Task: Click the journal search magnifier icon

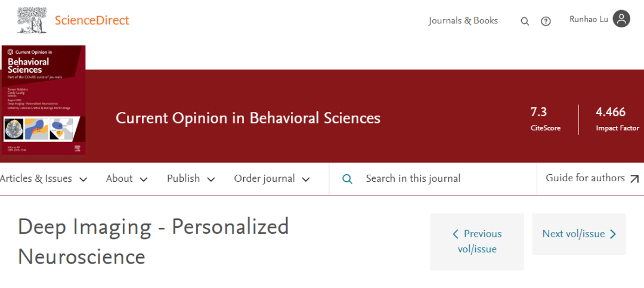Action: coord(348,179)
